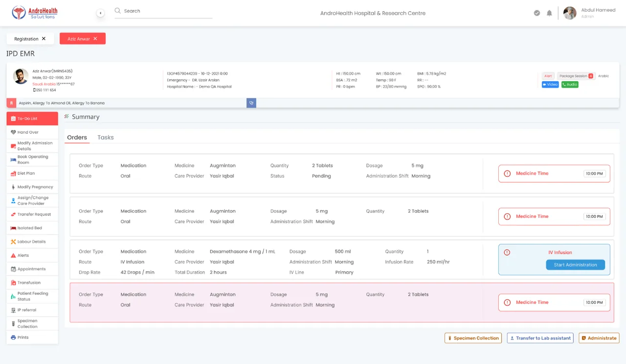Viewport: 626px width, 364px height.
Task: Click Start Administration for IV Infusion
Action: click(x=575, y=265)
